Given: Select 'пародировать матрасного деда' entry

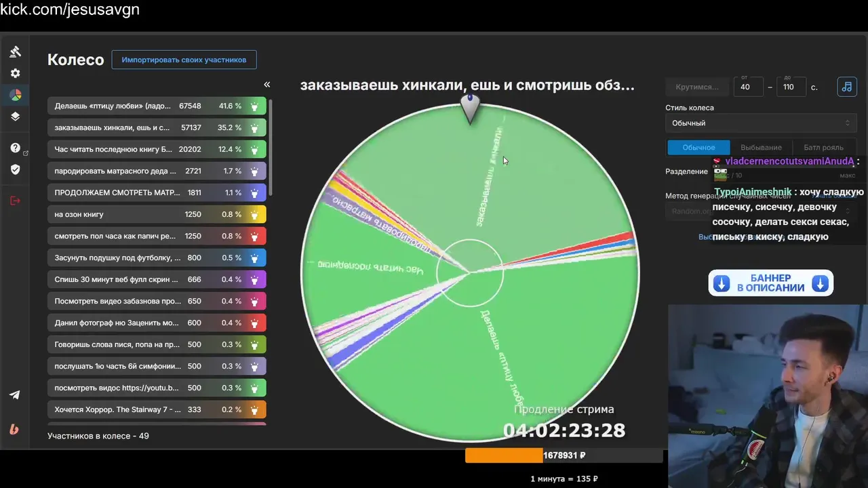Looking at the screenshot, I should coord(157,171).
